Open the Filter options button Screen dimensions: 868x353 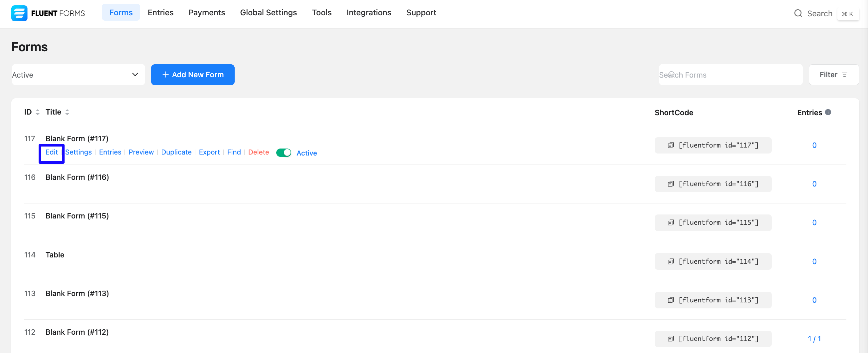[834, 75]
